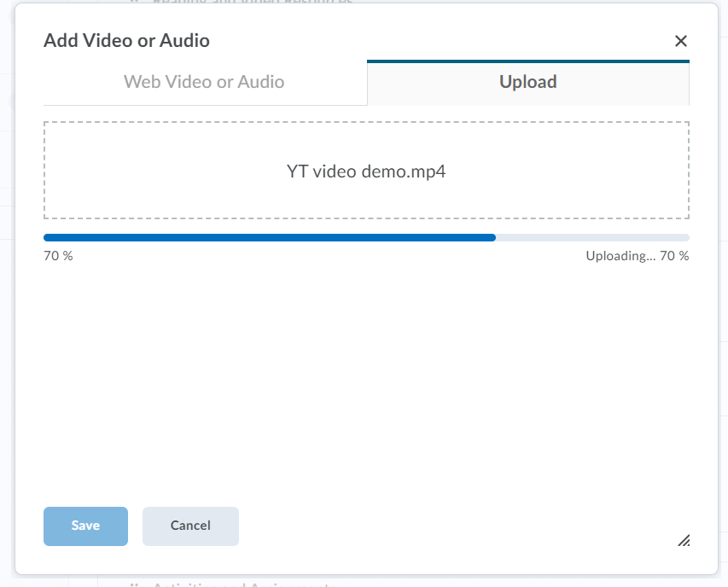Click the Add Video or Audio title
Screen dimensions: 728x587
tap(126, 40)
